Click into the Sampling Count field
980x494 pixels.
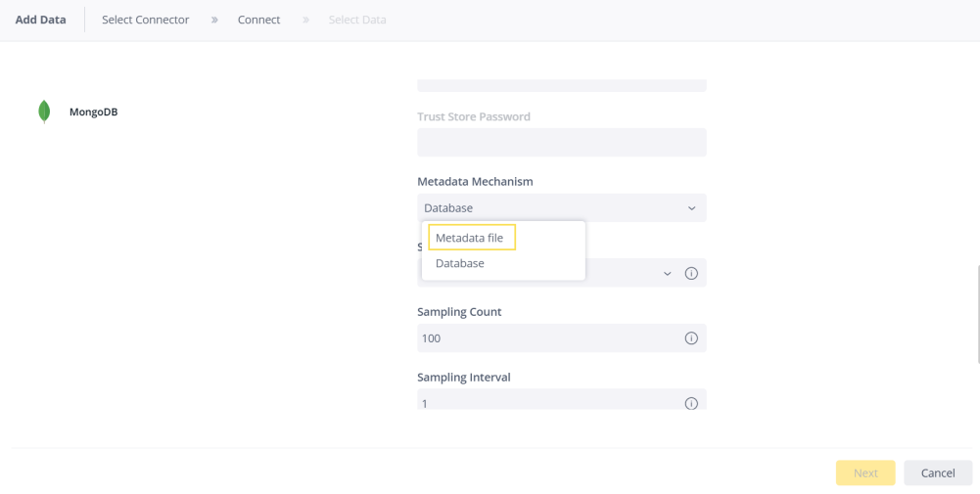562,337
